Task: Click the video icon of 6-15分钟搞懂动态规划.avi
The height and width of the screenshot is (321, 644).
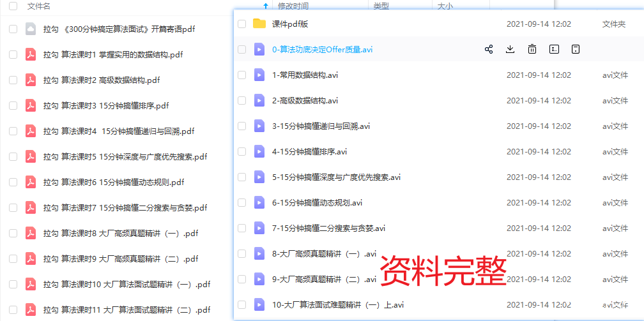Action: (x=259, y=202)
